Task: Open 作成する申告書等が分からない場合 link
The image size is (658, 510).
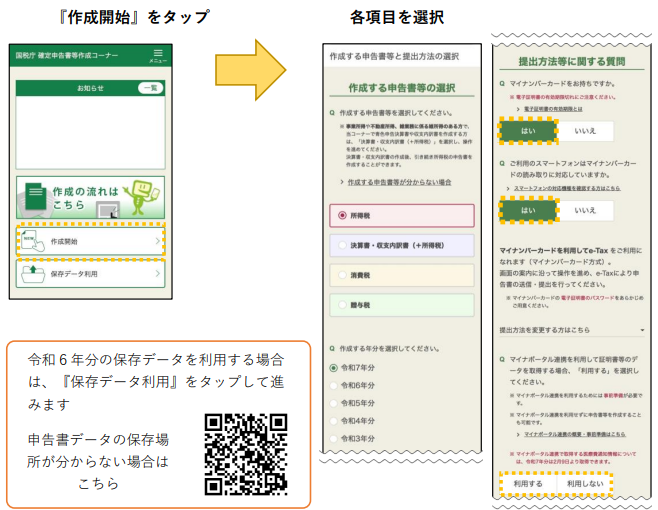Action: click(x=396, y=182)
